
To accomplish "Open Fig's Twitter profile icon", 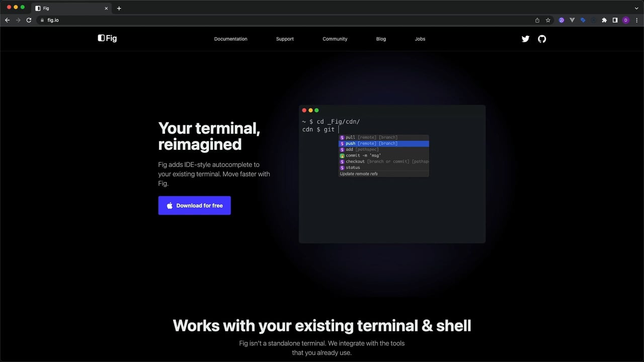I will 525,39.
